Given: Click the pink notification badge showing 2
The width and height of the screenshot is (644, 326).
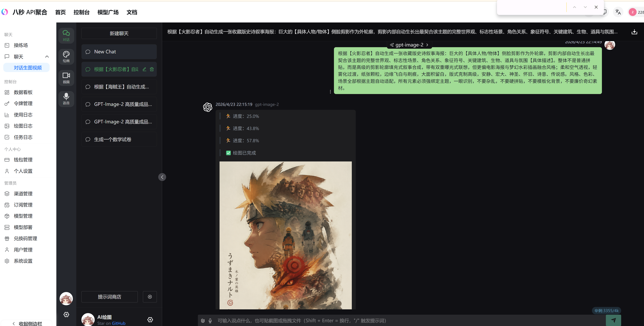Looking at the screenshot, I should [632, 12].
